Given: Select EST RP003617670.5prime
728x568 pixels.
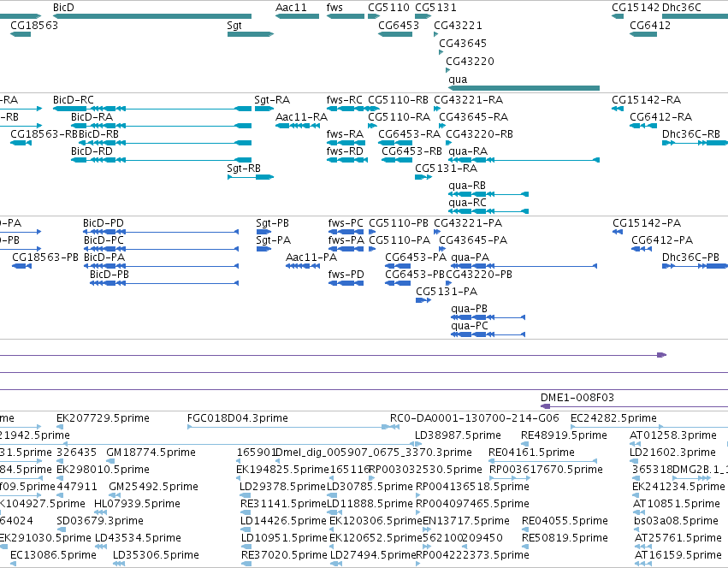Looking at the screenshot, I should 509,478.
